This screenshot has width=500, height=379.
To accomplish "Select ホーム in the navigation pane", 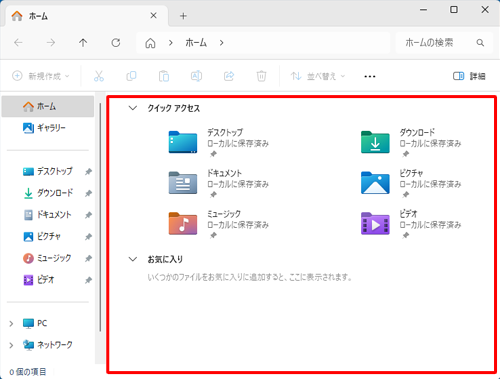I will [48, 106].
